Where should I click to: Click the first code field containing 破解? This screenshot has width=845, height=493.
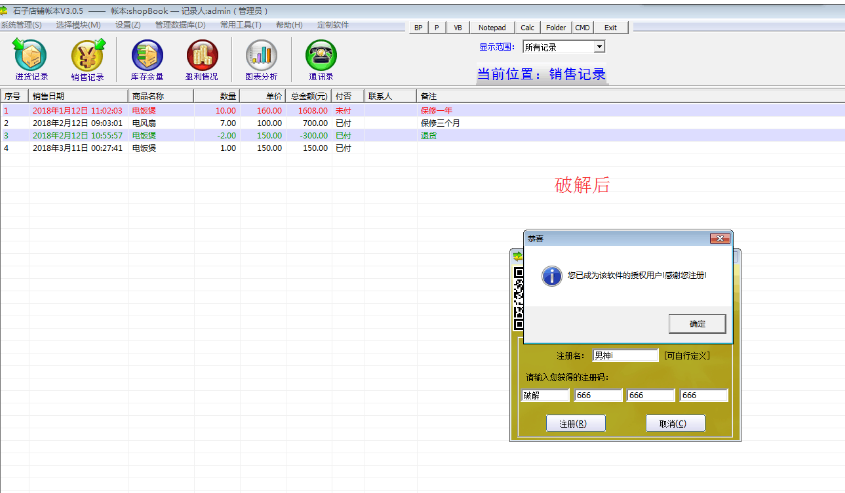pyautogui.click(x=545, y=395)
